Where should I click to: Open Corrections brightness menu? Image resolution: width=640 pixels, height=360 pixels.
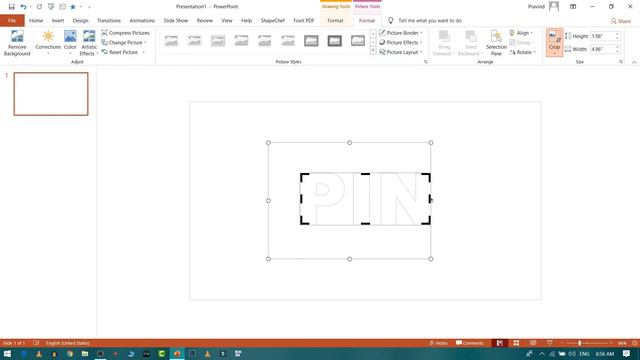pos(48,43)
